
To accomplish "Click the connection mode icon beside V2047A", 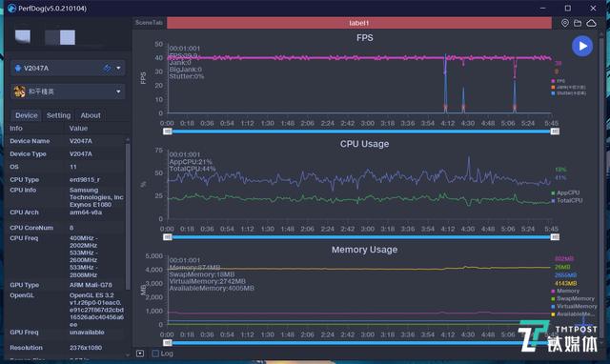I will (107, 68).
